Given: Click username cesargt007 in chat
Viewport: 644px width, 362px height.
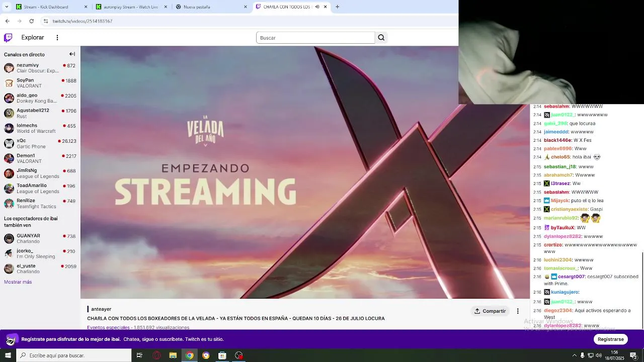Looking at the screenshot, I should click(572, 277).
